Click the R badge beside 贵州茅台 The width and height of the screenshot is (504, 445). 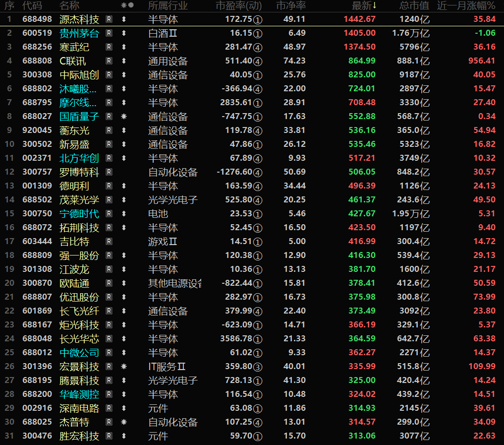pos(109,33)
